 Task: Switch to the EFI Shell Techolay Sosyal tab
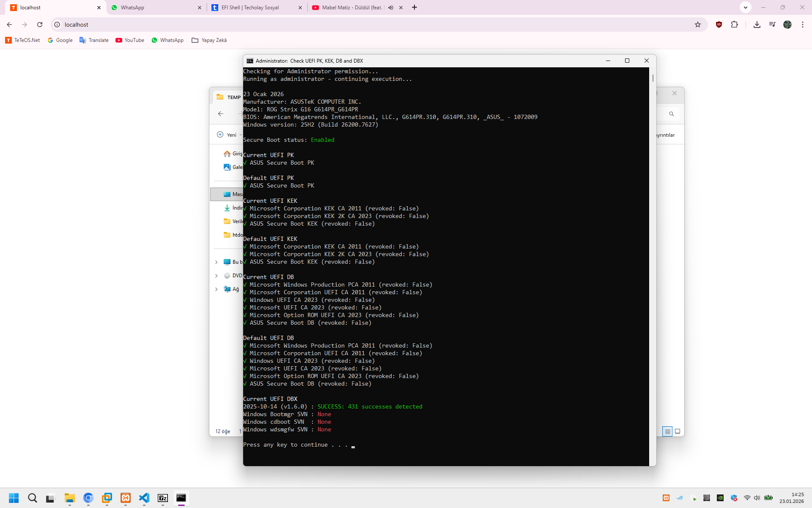pos(257,8)
